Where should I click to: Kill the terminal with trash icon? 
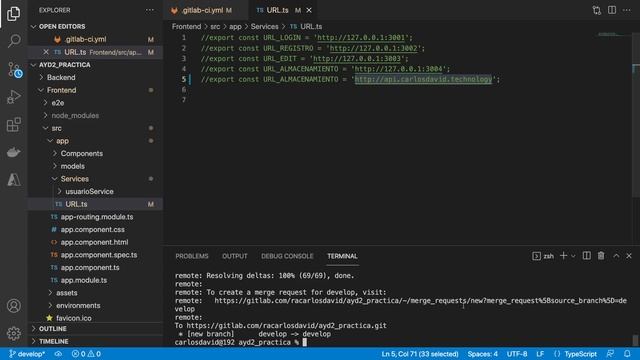601,256
